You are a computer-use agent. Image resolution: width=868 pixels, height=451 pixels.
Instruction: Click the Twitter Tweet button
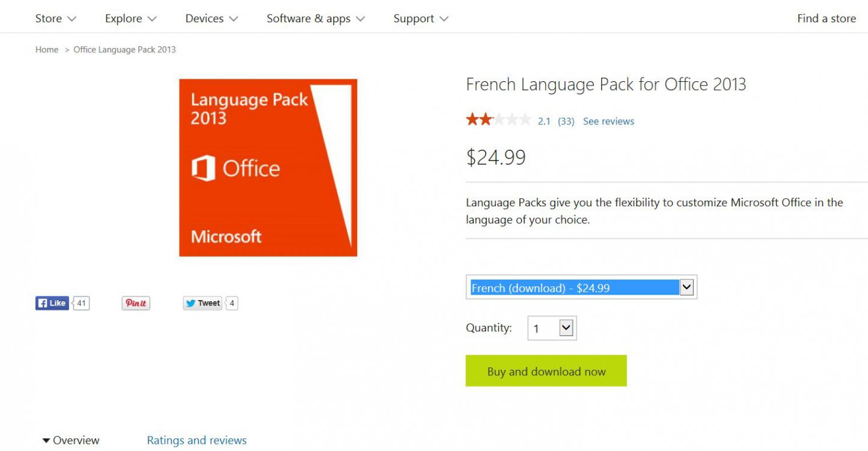tap(203, 303)
